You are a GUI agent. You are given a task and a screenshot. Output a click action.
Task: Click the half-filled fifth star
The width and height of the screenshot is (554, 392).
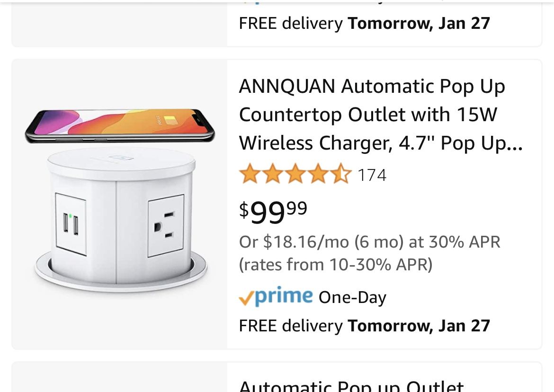(341, 175)
